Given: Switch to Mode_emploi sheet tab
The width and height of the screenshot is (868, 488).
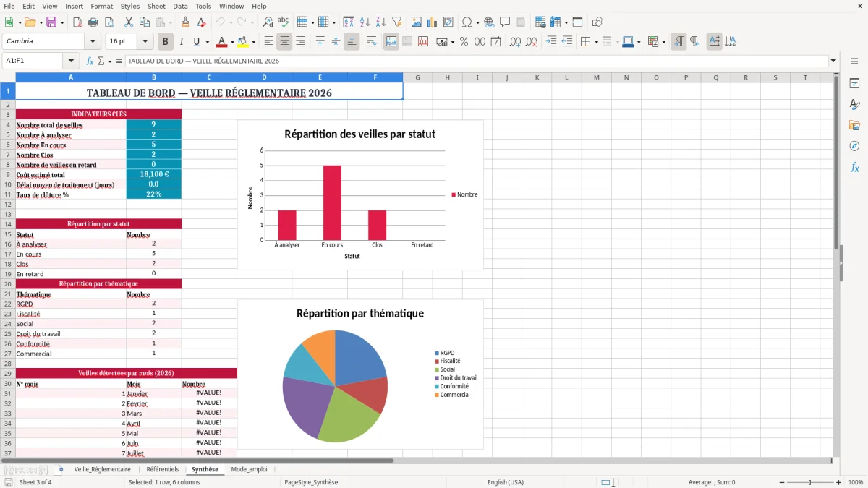Looking at the screenshot, I should (x=249, y=469).
